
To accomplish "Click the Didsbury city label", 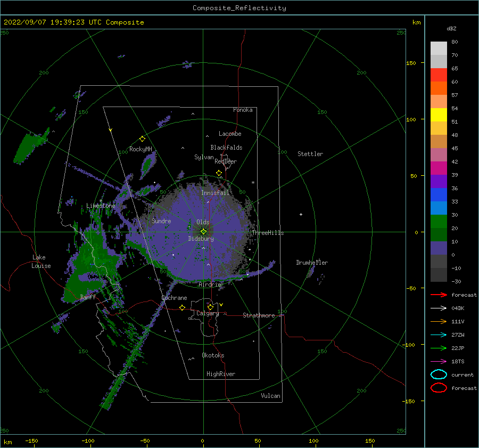I will (x=201, y=239).
